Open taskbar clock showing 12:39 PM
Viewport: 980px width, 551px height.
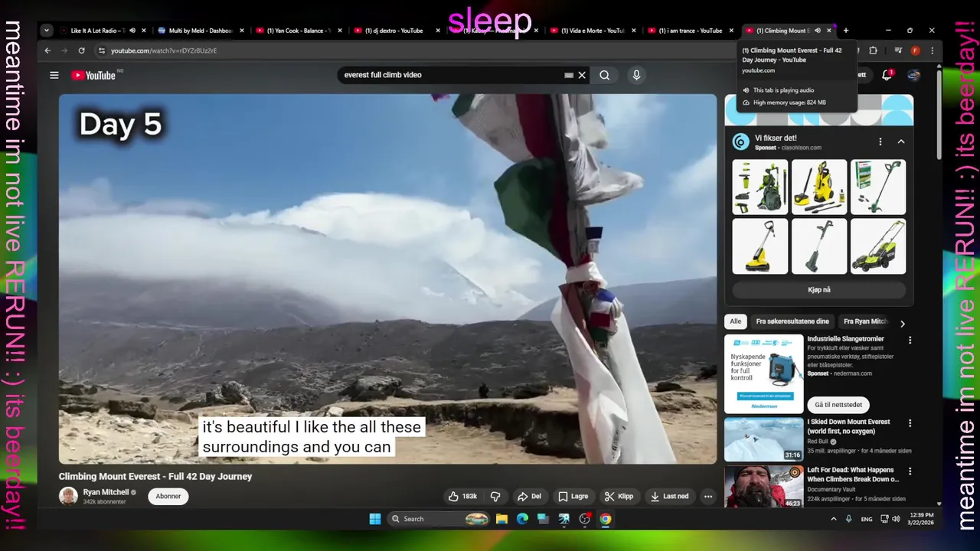tap(920, 519)
